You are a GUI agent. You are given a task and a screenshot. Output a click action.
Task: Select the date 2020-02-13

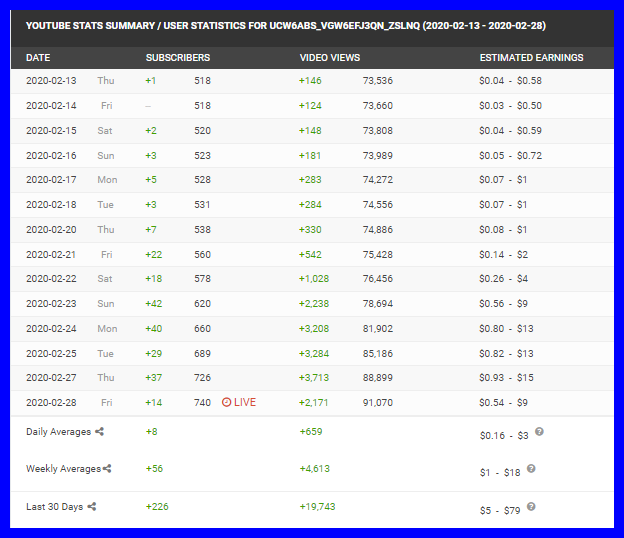51,81
